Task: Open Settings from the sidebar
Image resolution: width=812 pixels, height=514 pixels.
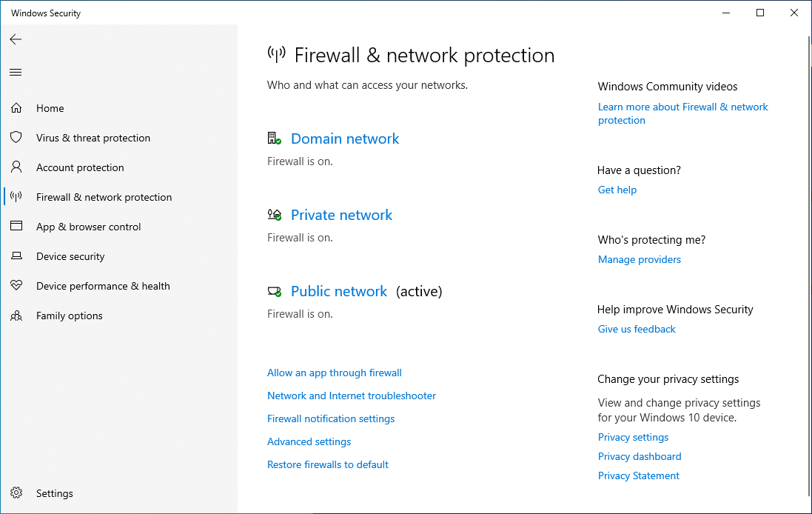Action: pos(54,493)
